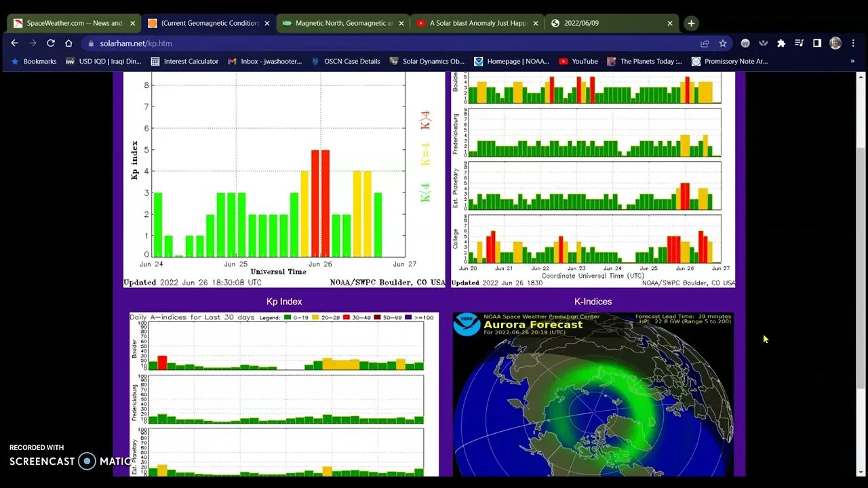Open the Chrome three-dot menu

pyautogui.click(x=853, y=43)
